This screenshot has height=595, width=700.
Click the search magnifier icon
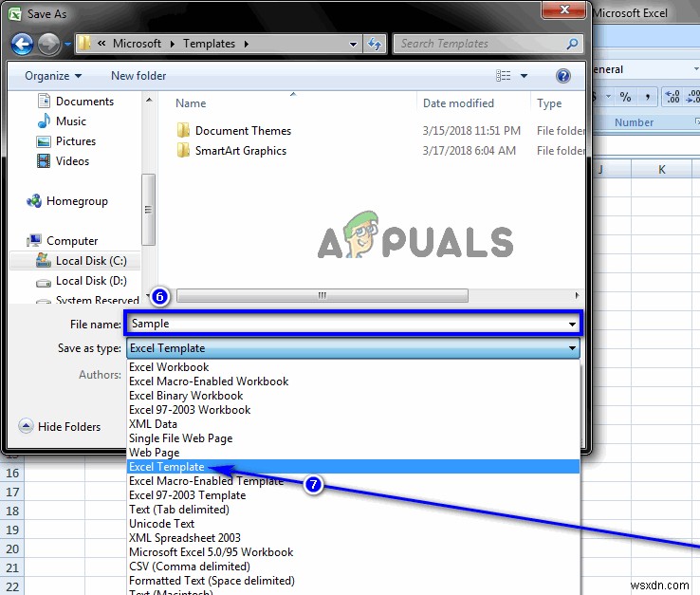(572, 44)
